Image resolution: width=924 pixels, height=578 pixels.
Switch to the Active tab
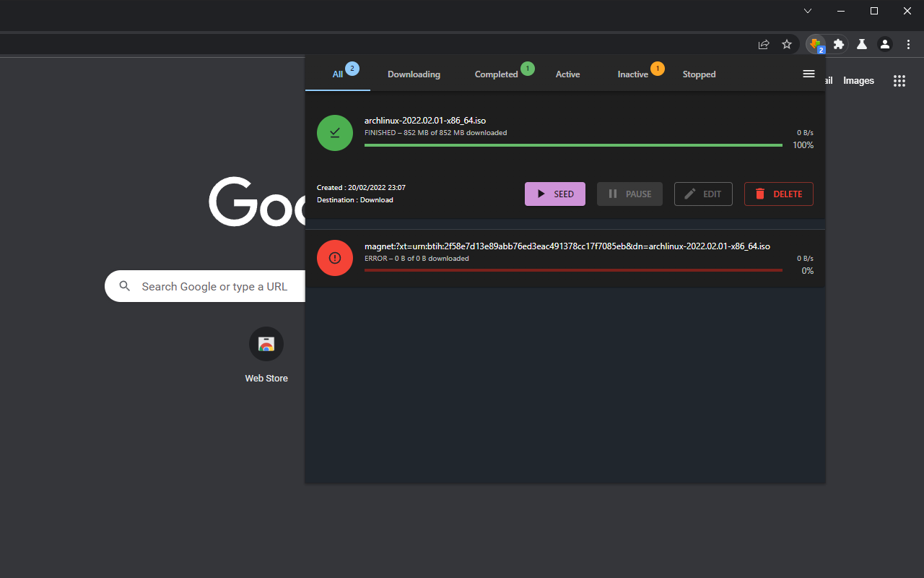(x=568, y=74)
